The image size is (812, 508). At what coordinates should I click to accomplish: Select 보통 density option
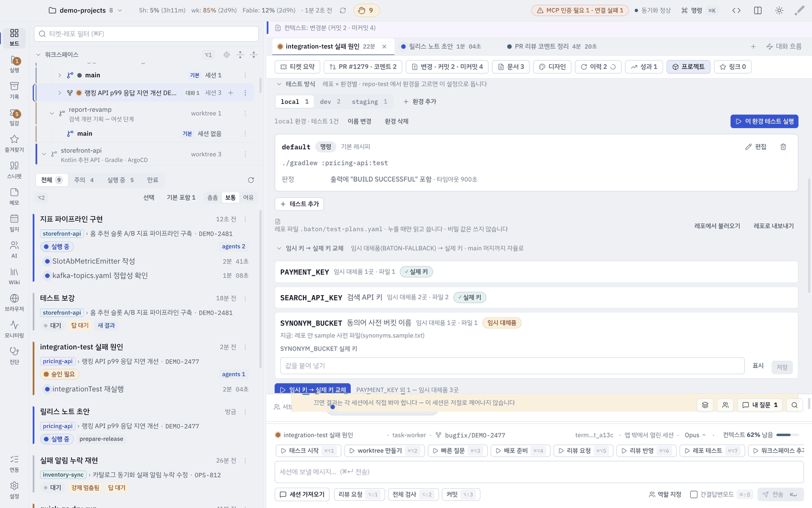(231, 198)
